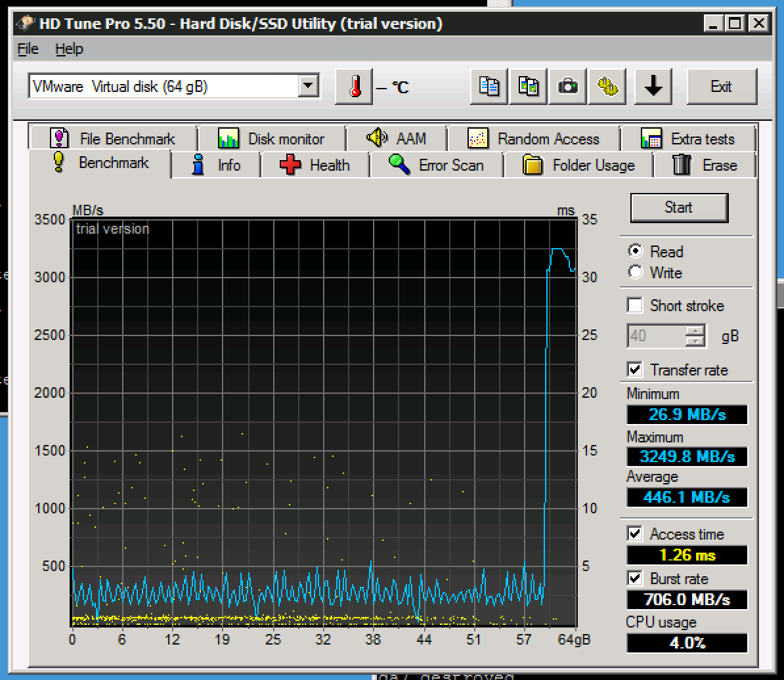This screenshot has width=784, height=680.
Task: Click the Error Scan magnifier icon
Action: pyautogui.click(x=399, y=164)
